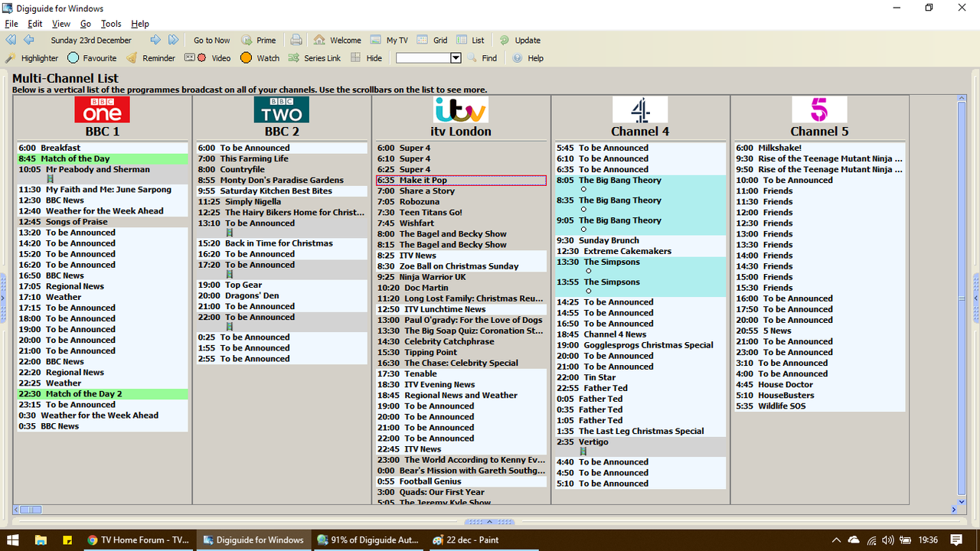Screen dimensions: 980x551
Task: Open the My TV view
Action: 389,41
